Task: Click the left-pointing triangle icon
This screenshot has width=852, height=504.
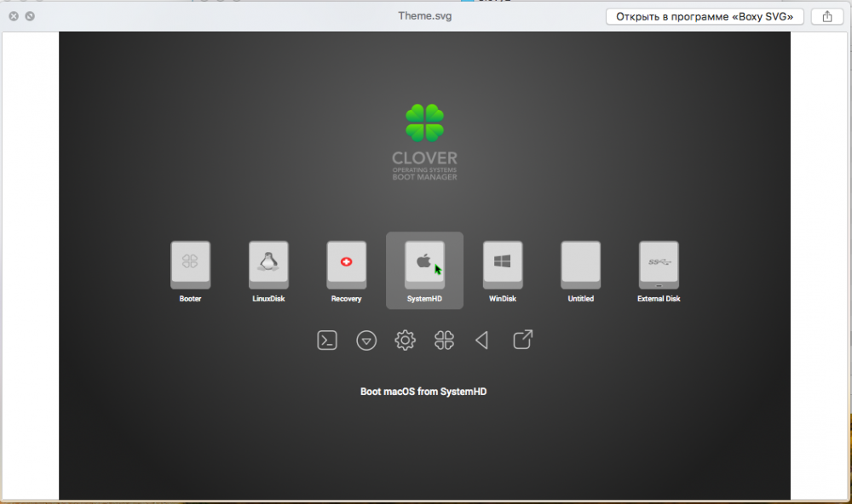Action: pyautogui.click(x=482, y=341)
